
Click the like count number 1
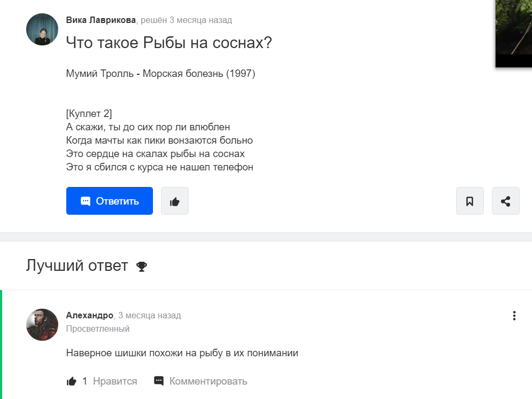[85, 381]
